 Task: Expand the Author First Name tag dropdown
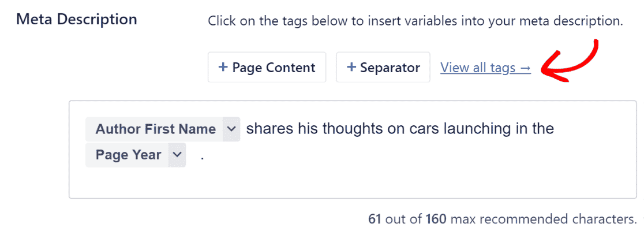231,129
